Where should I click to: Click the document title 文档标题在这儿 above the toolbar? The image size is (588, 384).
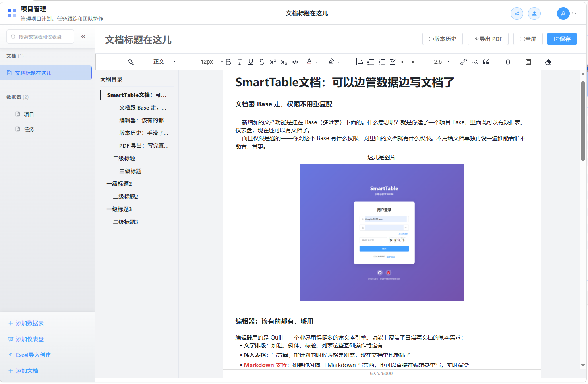click(138, 40)
